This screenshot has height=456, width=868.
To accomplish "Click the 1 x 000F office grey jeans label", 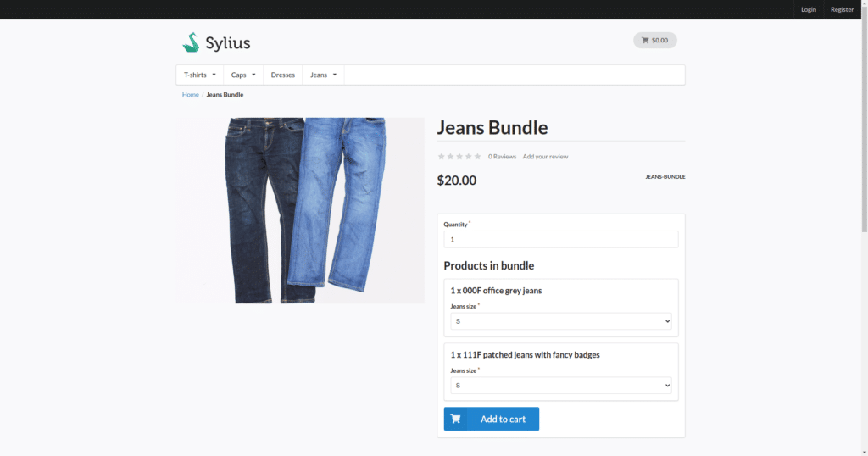I will pyautogui.click(x=496, y=291).
